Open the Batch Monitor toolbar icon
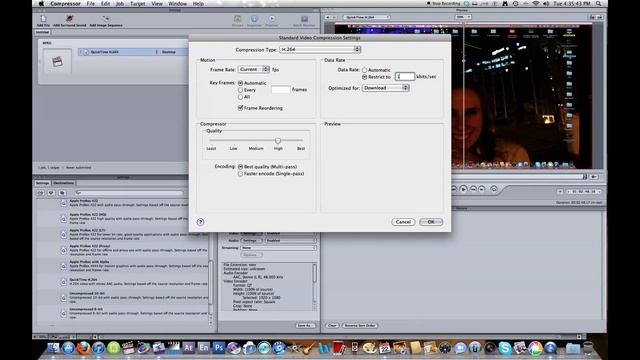Viewport: 640px width, 360px height. click(304, 19)
